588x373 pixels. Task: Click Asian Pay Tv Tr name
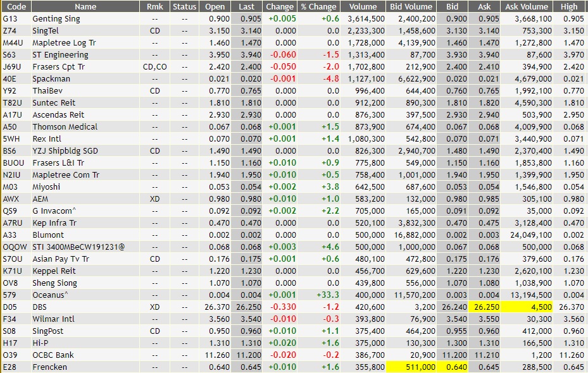pos(61,259)
